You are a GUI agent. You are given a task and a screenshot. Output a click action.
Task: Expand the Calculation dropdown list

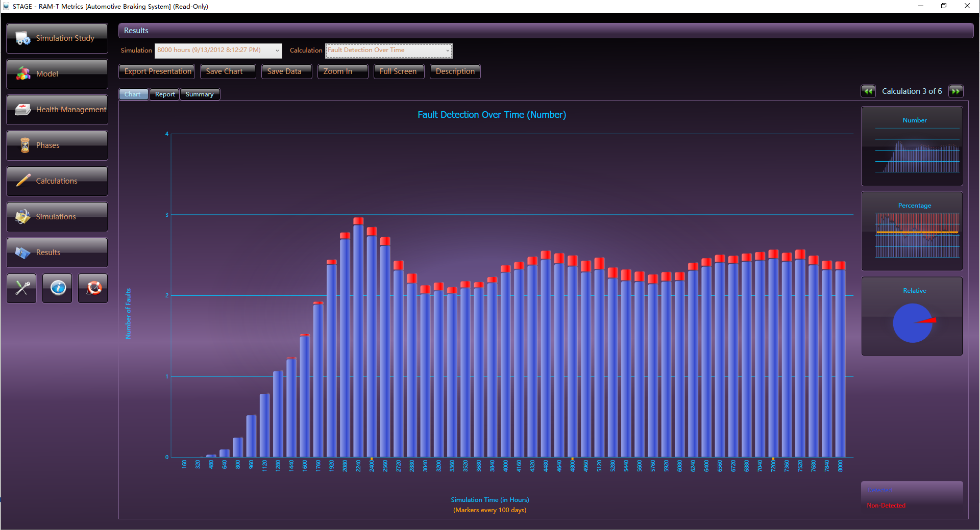click(448, 51)
